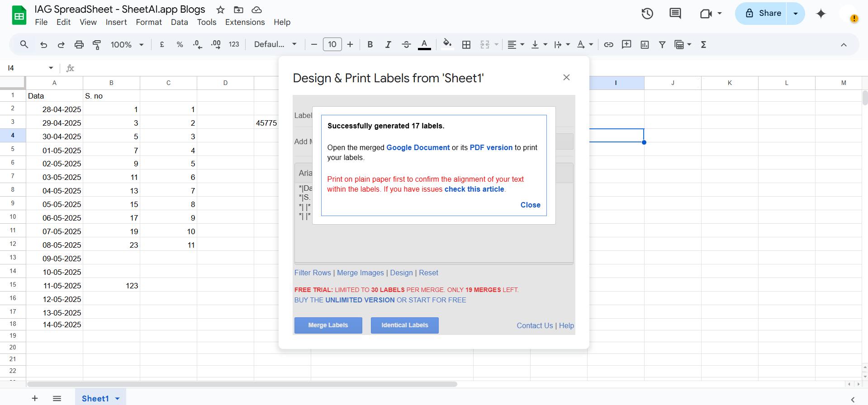Open the Edit menu
Screen dimensions: 868x405
point(63,22)
